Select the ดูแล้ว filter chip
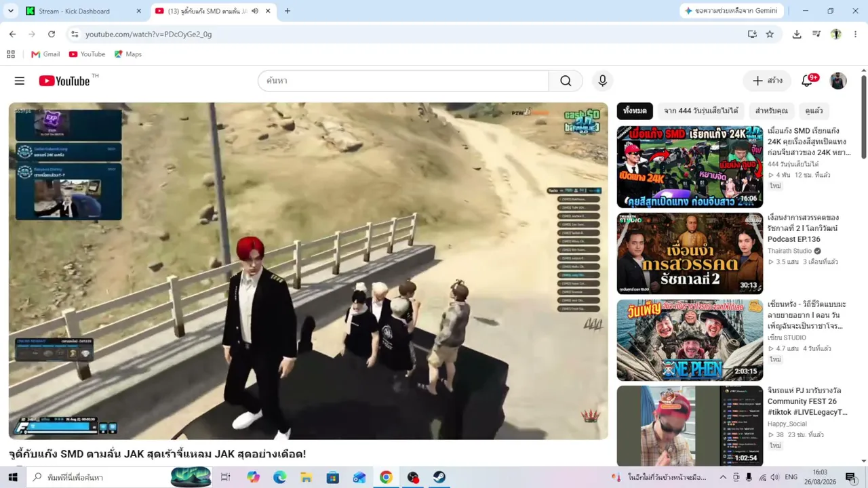 coord(814,110)
